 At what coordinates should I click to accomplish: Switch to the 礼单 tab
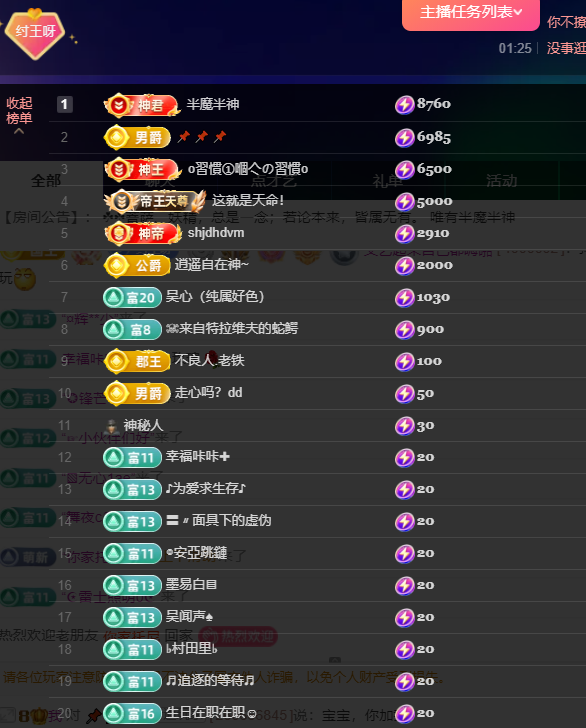point(387,181)
